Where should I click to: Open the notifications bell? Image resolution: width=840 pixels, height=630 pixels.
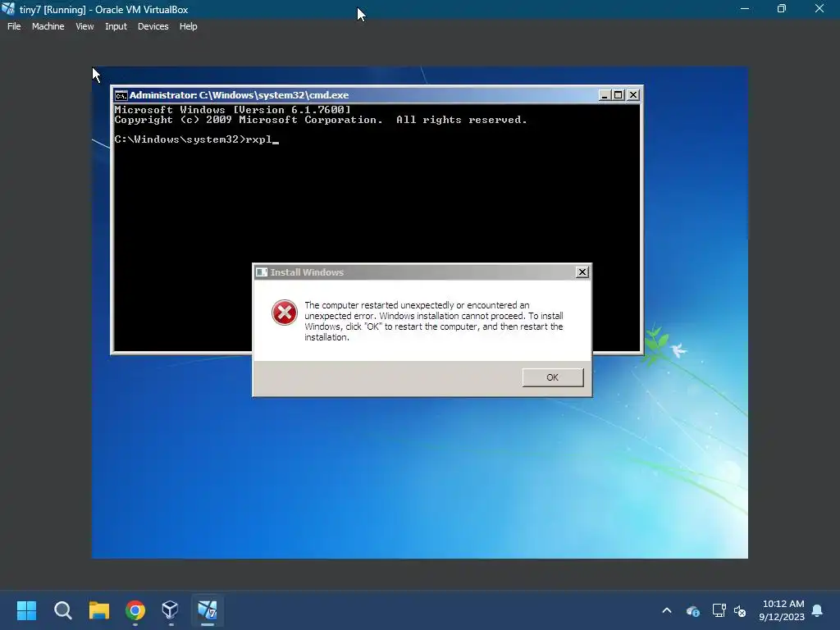click(818, 610)
